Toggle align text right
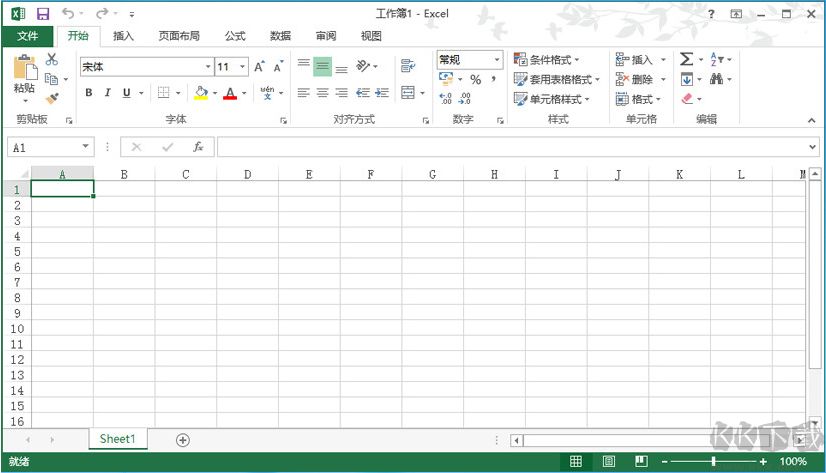826x473 pixels. coord(341,93)
